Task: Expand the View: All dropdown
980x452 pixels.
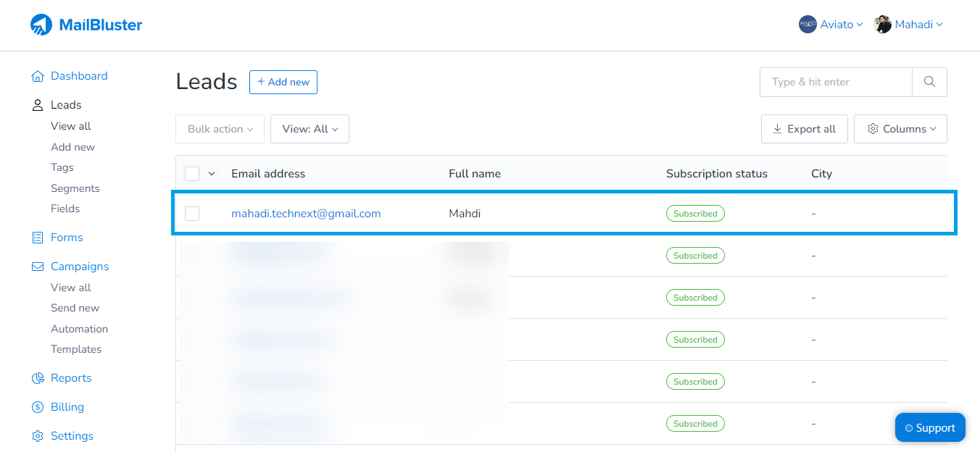Action: pyautogui.click(x=310, y=129)
